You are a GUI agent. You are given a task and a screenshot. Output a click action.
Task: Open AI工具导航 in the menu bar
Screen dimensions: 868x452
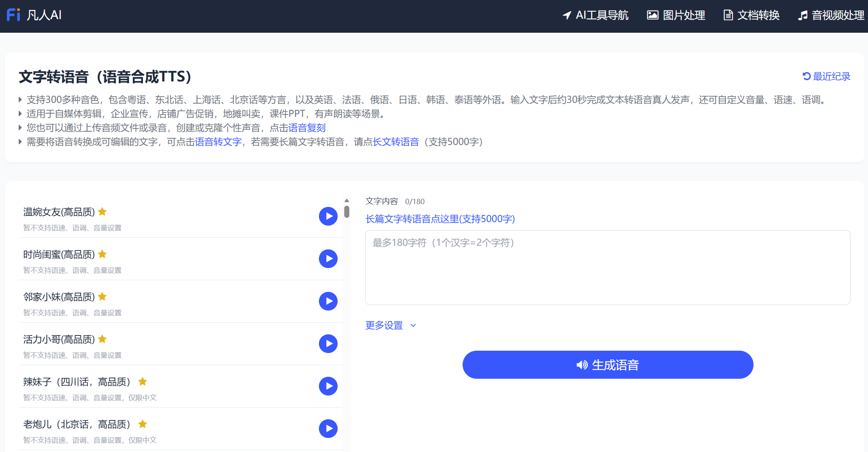[x=595, y=16]
